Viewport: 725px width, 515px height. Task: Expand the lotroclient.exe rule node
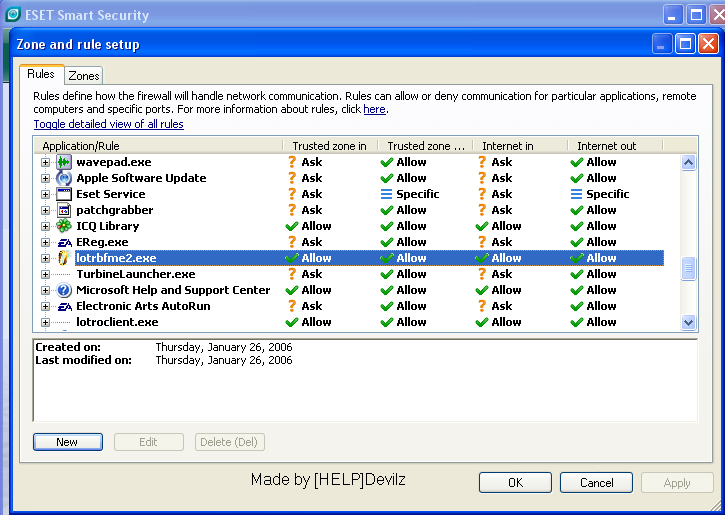pos(45,323)
